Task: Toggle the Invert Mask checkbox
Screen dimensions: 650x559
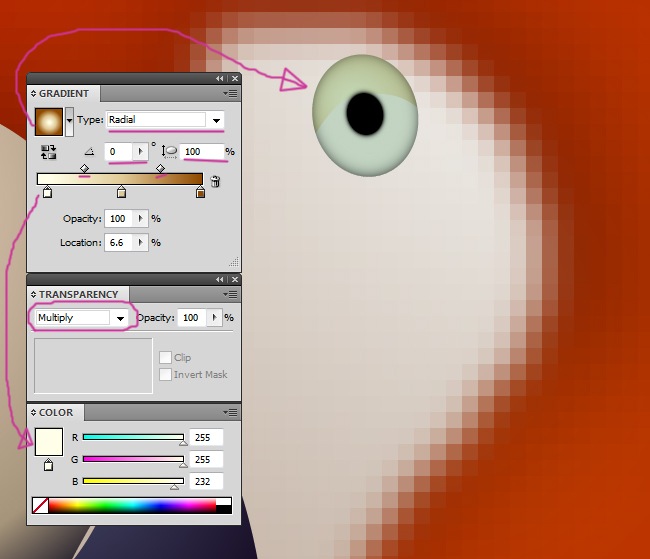Action: tap(165, 375)
